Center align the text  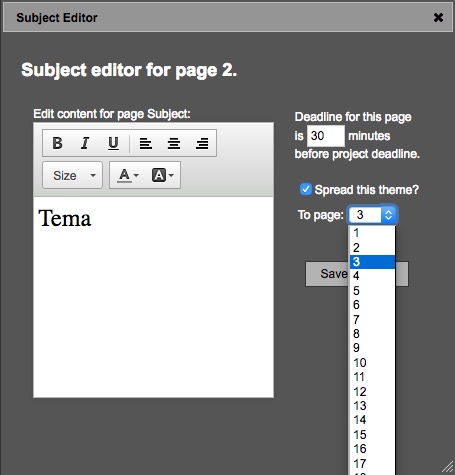pos(174,143)
